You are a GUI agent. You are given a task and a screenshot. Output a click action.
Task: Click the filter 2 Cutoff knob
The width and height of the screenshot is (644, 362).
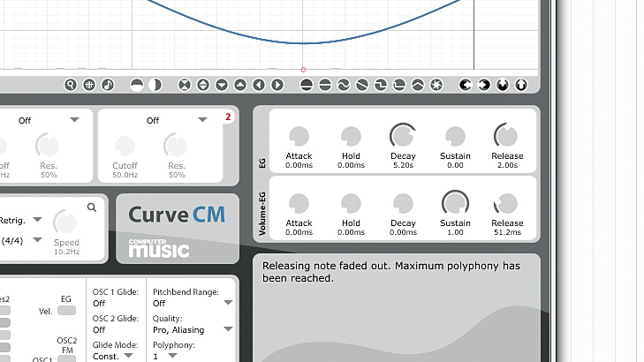pyautogui.click(x=125, y=146)
